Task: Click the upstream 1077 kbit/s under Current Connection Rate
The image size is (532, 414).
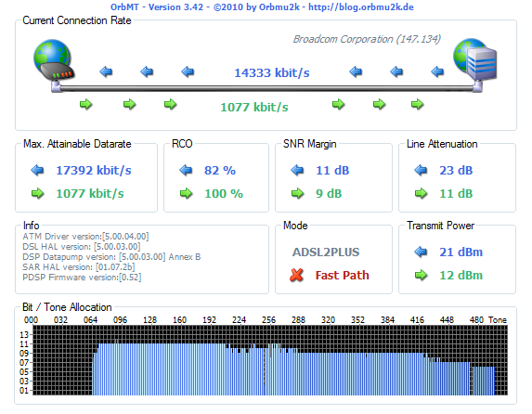Action: point(254,108)
